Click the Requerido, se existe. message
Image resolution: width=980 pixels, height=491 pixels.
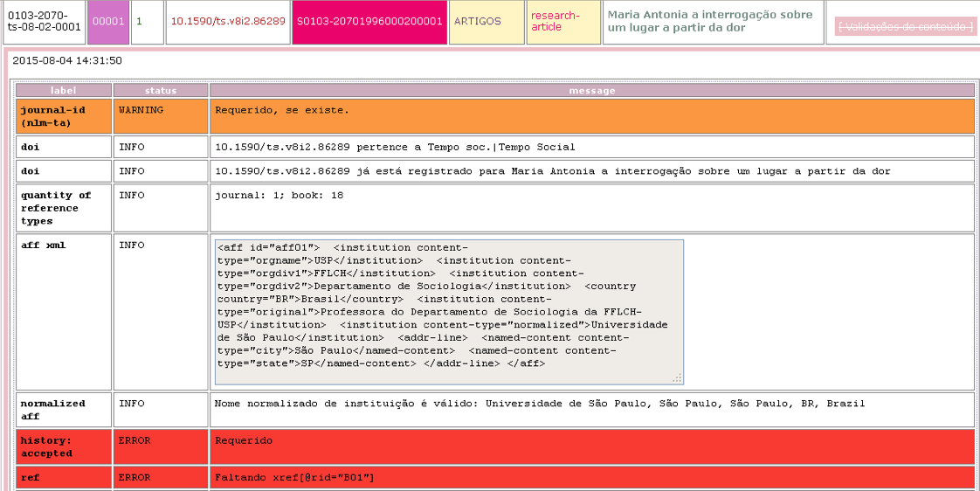tap(592, 116)
